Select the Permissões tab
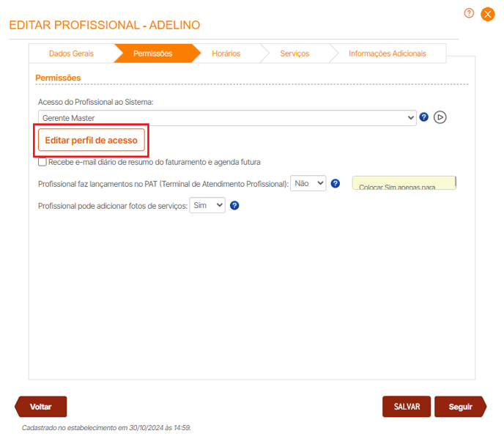The image size is (504, 436). (153, 53)
